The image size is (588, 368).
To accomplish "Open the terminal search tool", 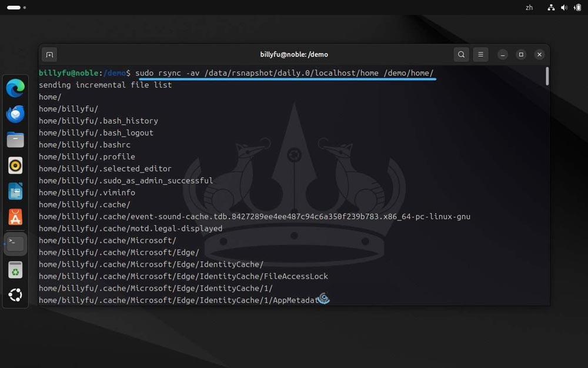I will 461,54.
